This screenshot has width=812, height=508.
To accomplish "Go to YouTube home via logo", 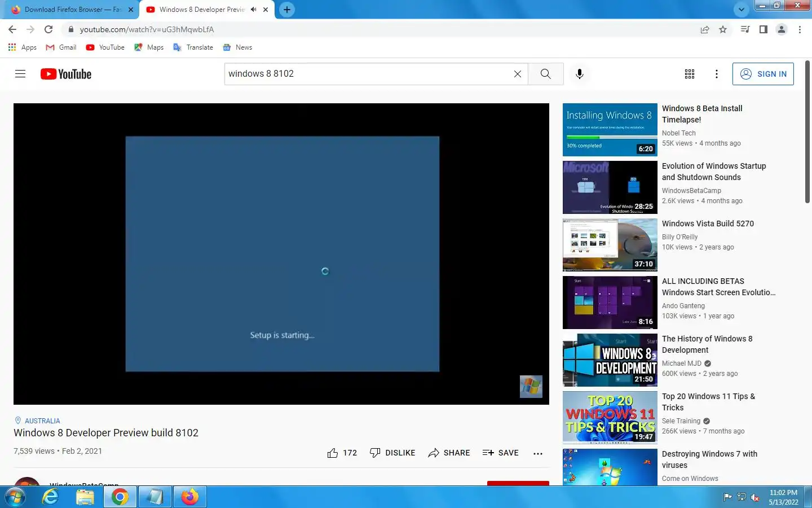I will pyautogui.click(x=66, y=74).
